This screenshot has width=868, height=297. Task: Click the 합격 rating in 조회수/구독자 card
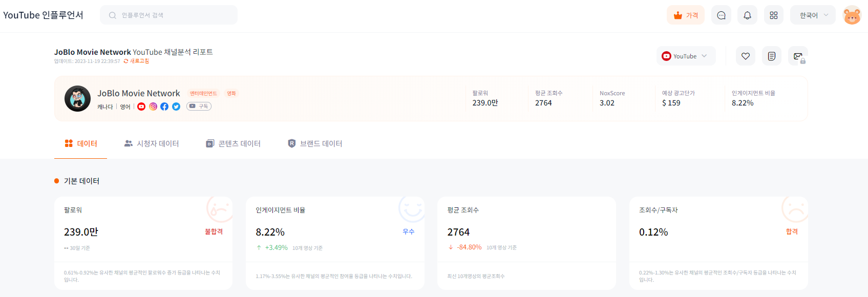(x=792, y=231)
